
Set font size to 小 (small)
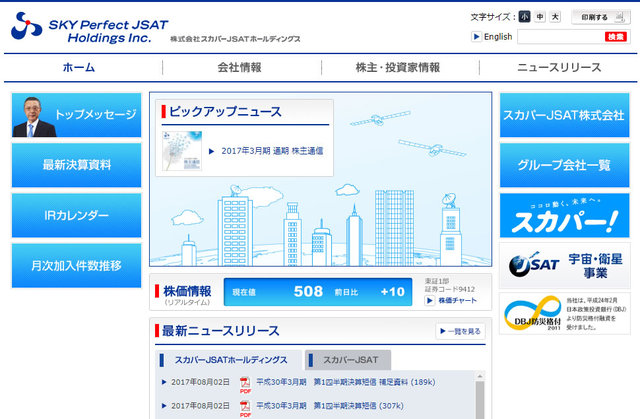[x=525, y=17]
